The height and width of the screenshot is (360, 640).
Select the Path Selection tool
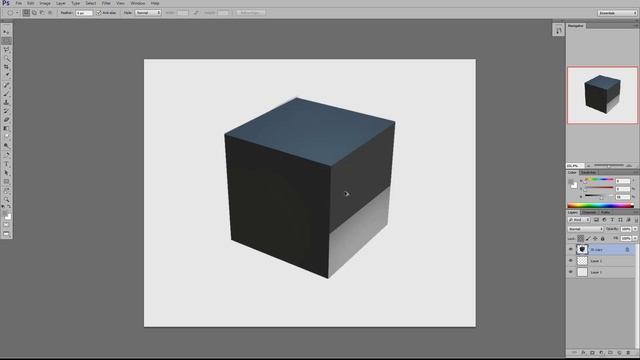[6, 173]
